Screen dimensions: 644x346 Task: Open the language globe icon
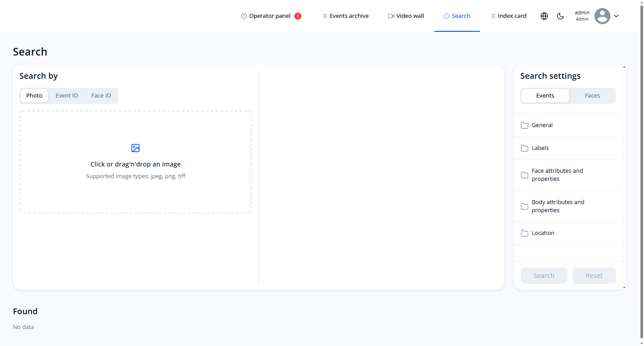coord(544,16)
